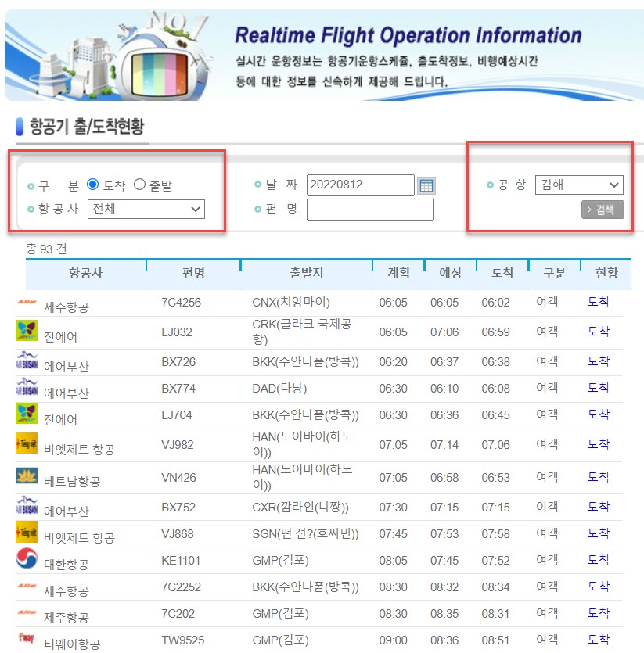Click the 계획 column header

[x=398, y=273]
